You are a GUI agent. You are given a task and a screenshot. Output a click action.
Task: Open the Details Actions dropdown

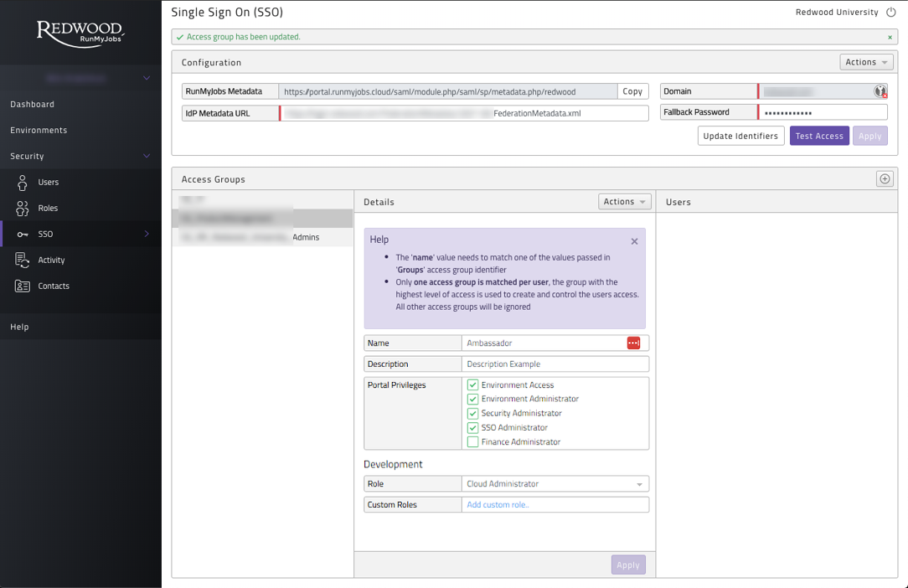[624, 202]
